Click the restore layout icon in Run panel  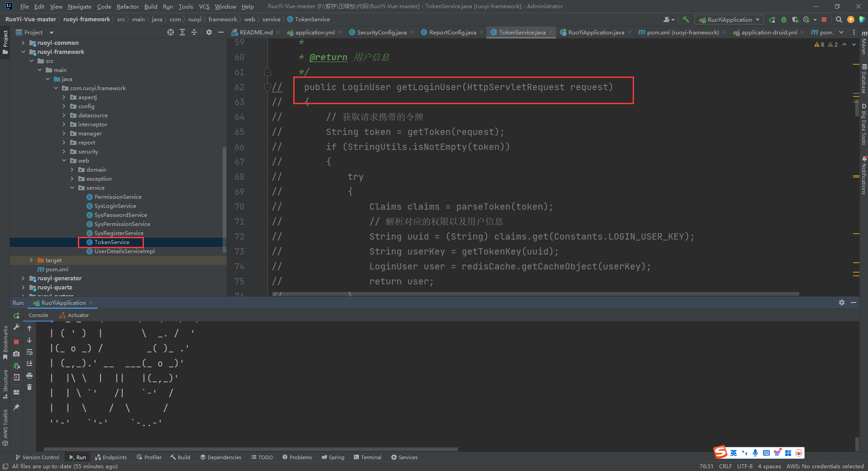click(16, 392)
